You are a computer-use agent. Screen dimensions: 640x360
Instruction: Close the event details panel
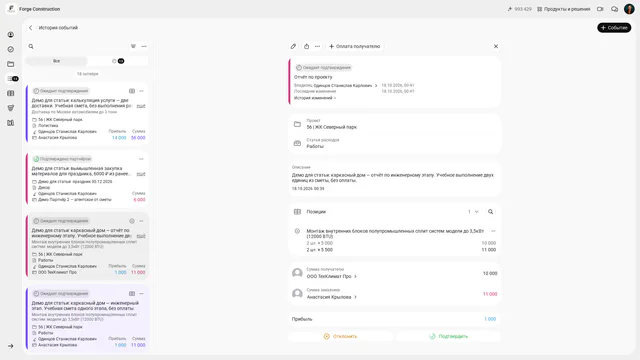coord(496,47)
